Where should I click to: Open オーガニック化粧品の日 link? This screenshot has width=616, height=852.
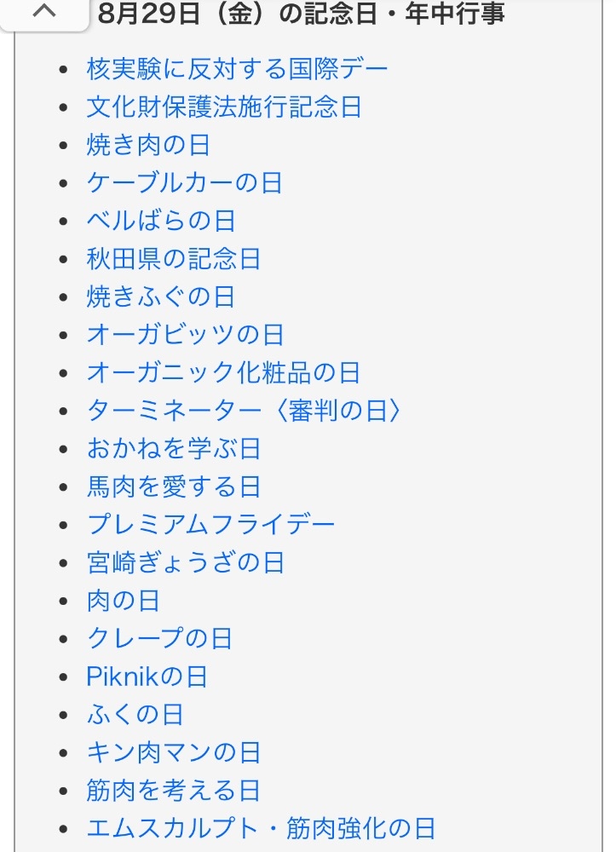223,372
